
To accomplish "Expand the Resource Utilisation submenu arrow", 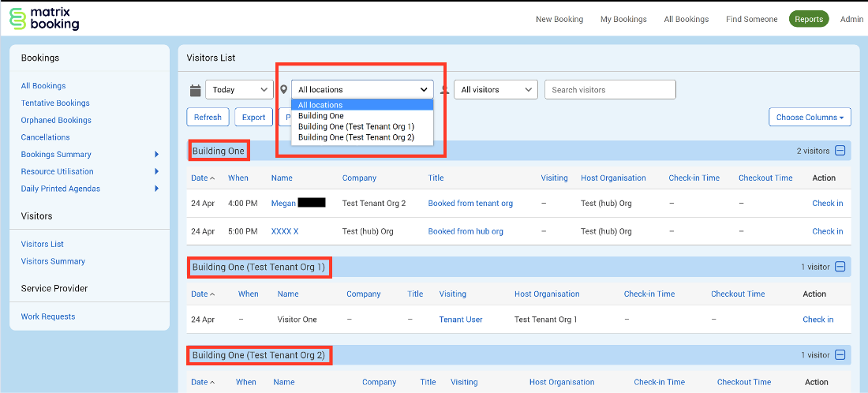I will point(157,171).
